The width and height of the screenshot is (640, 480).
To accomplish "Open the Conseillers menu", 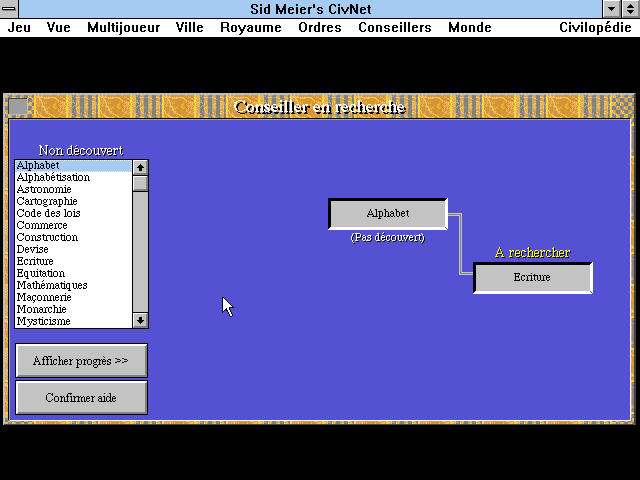I will (395, 27).
